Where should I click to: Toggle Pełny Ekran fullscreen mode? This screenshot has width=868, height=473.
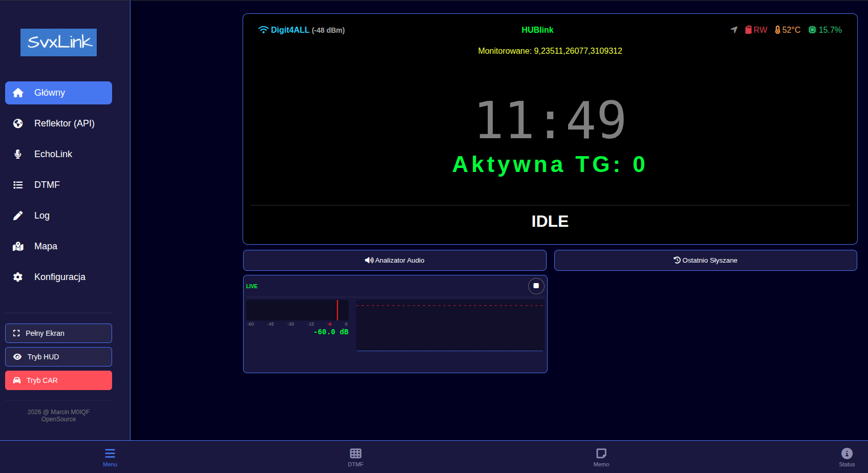tap(58, 333)
